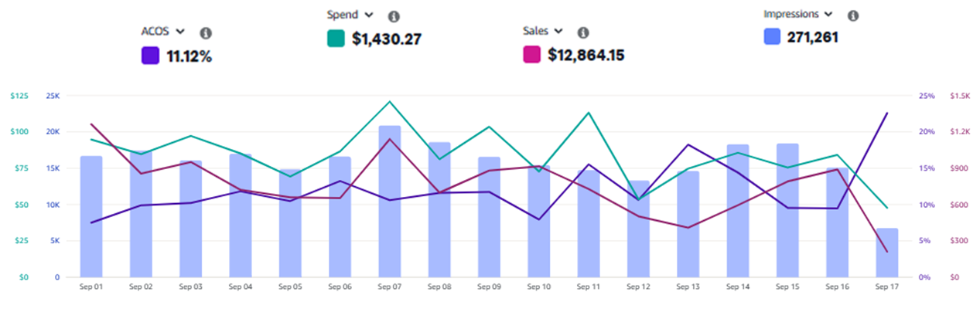Click the teal Spend color swatch
This screenshot has width=980, height=312.
coord(337,39)
